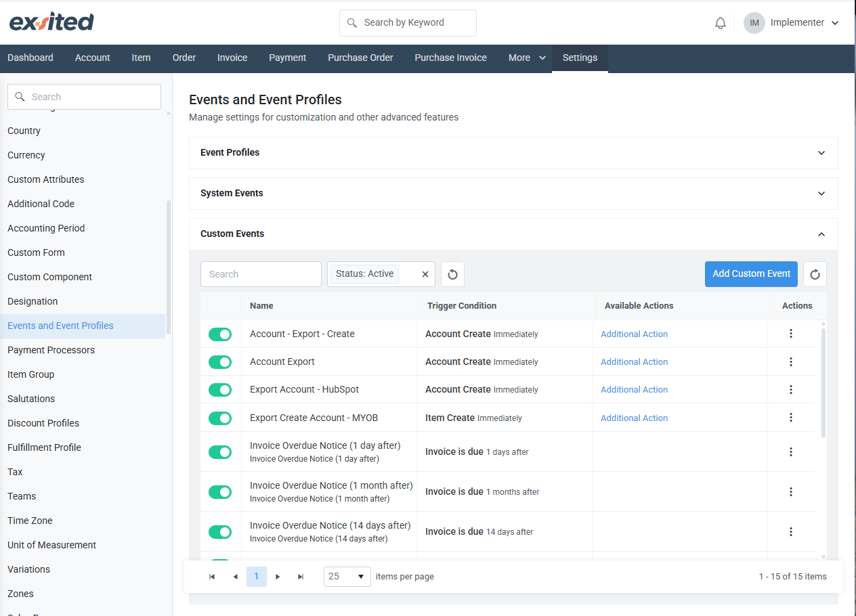Open the Order tab
Viewport: 856px width, 616px height.
click(184, 58)
